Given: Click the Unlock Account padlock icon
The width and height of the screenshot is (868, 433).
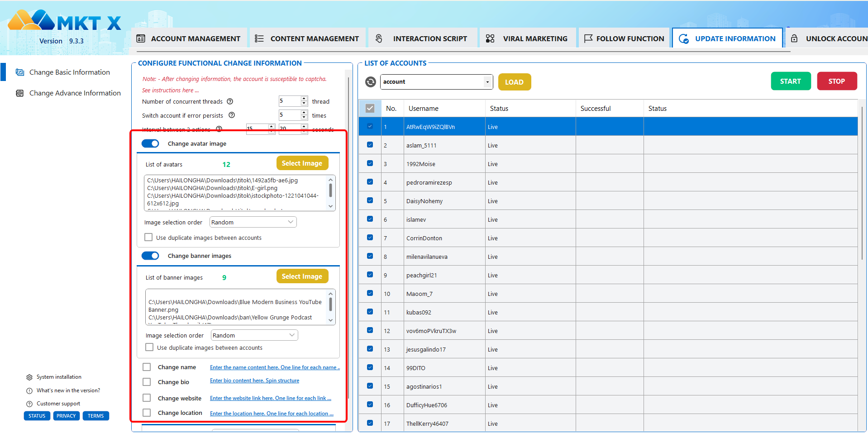Looking at the screenshot, I should [x=794, y=38].
